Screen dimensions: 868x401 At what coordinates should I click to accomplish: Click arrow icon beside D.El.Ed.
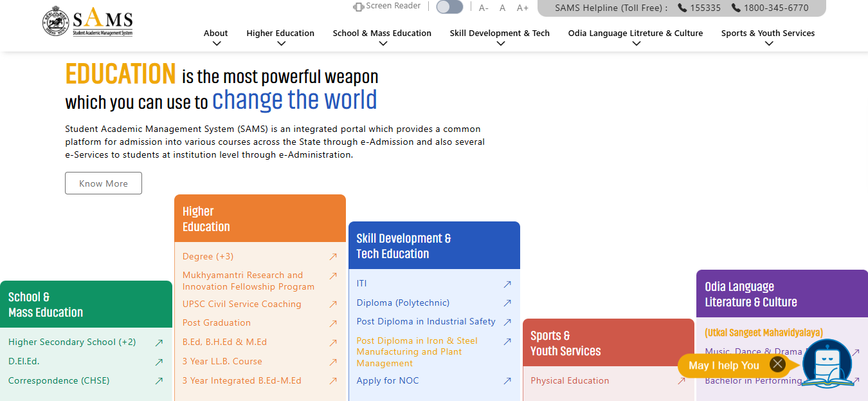159,362
